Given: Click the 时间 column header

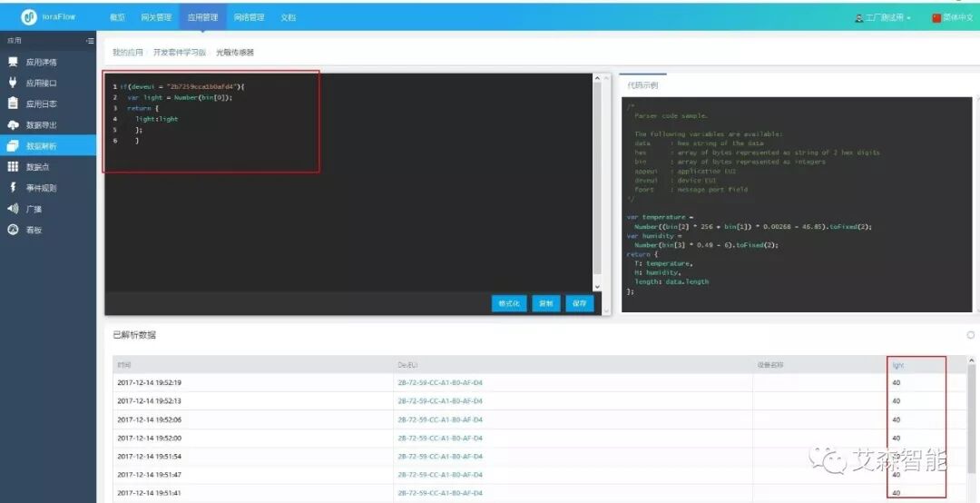Looking at the screenshot, I should (123, 365).
